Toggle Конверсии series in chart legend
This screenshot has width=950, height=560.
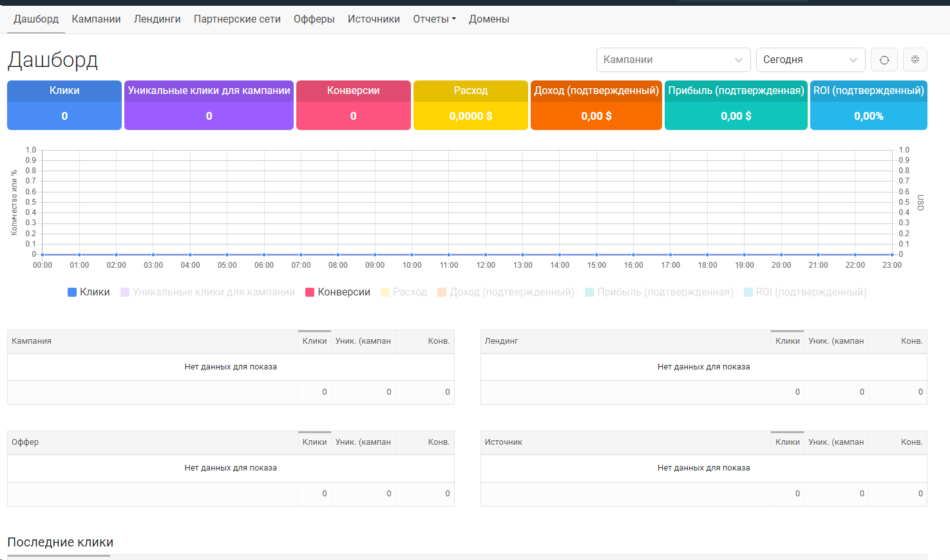(338, 292)
